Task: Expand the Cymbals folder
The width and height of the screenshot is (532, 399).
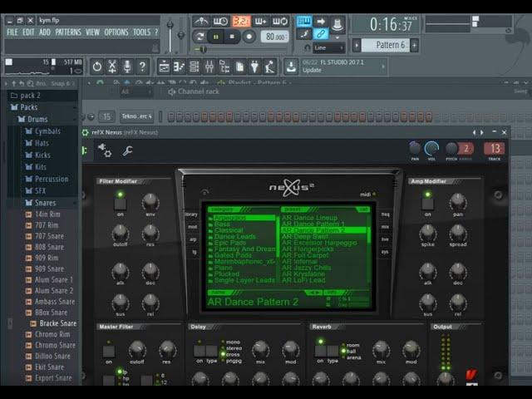Action: pyautogui.click(x=47, y=131)
